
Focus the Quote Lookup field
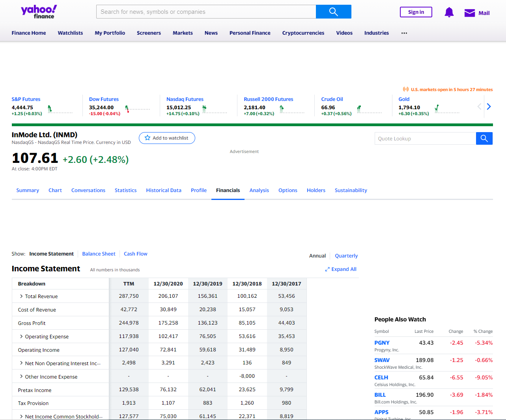[x=425, y=138]
